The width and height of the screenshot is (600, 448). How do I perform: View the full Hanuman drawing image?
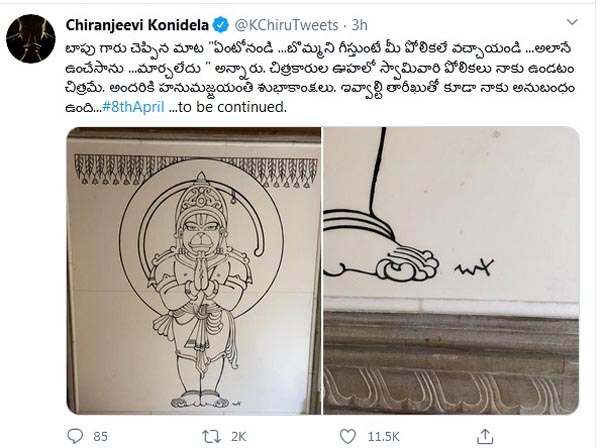click(194, 270)
